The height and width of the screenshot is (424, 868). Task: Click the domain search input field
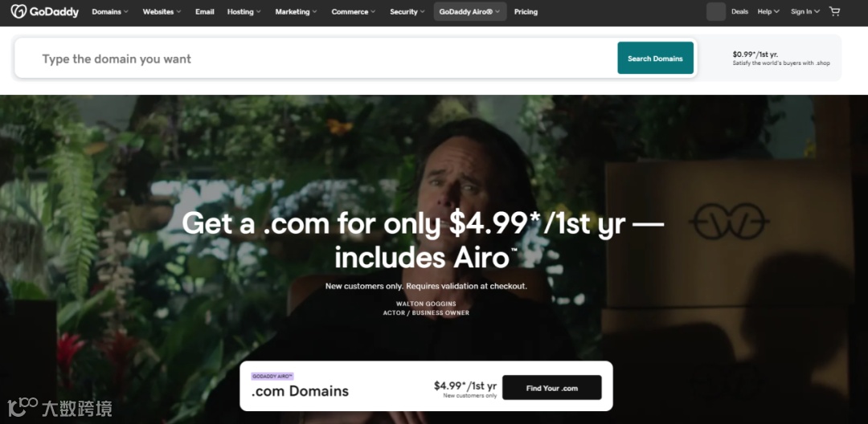pyautogui.click(x=316, y=59)
